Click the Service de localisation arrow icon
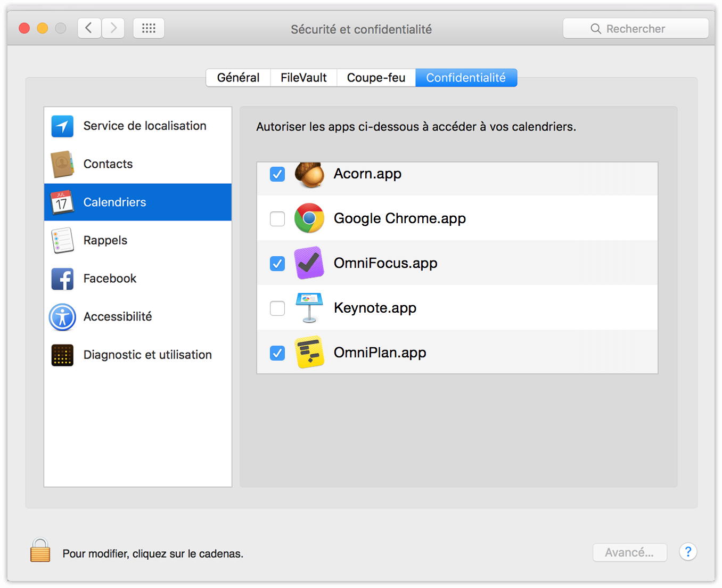722x588 pixels. tap(62, 126)
